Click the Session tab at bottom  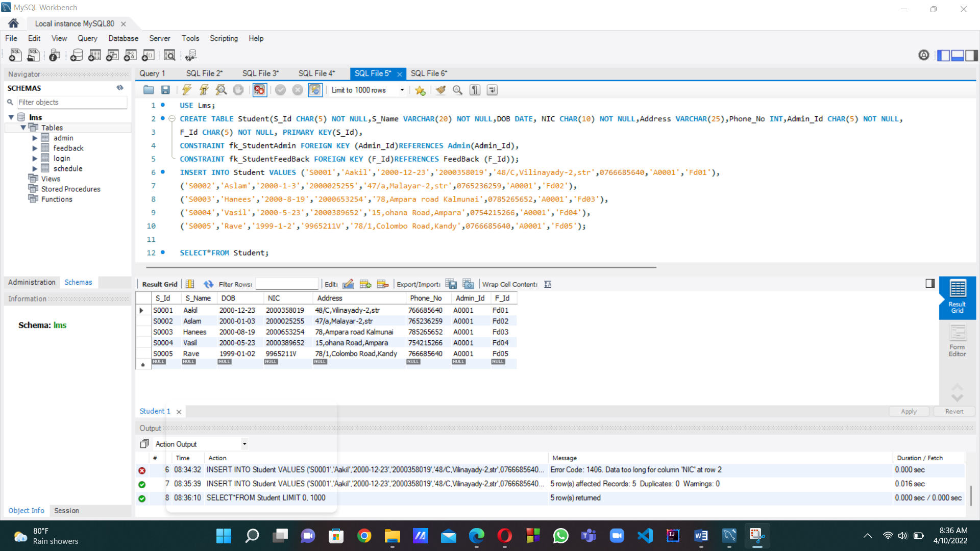(x=66, y=510)
